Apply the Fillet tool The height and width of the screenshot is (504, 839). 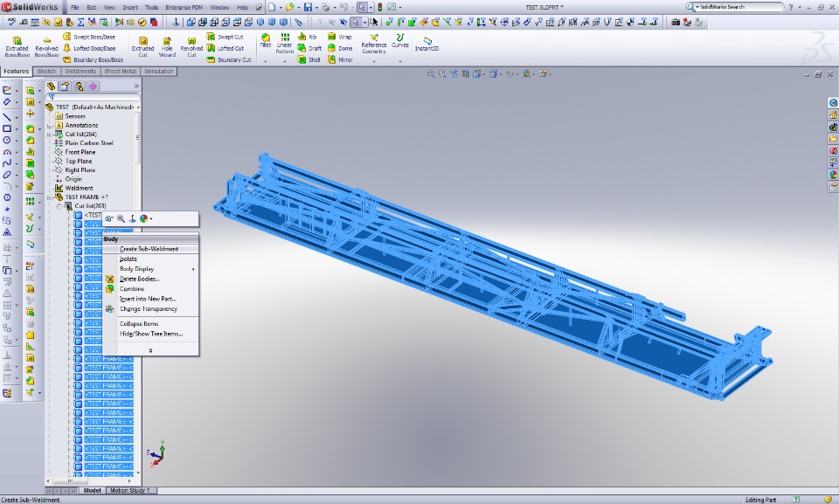[266, 41]
